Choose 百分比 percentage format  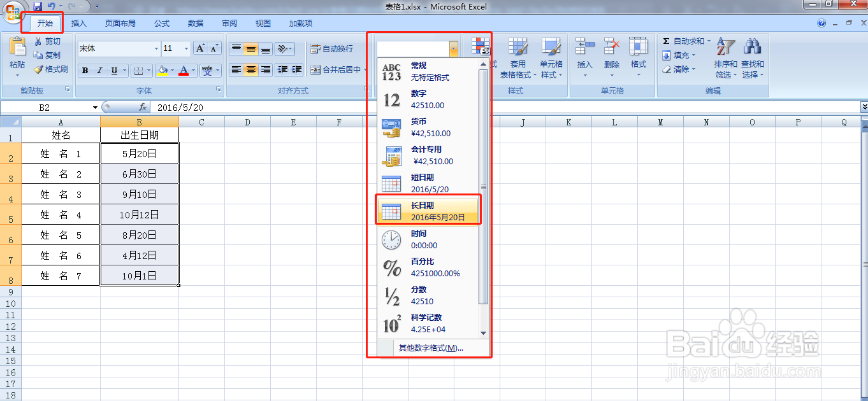click(x=428, y=267)
